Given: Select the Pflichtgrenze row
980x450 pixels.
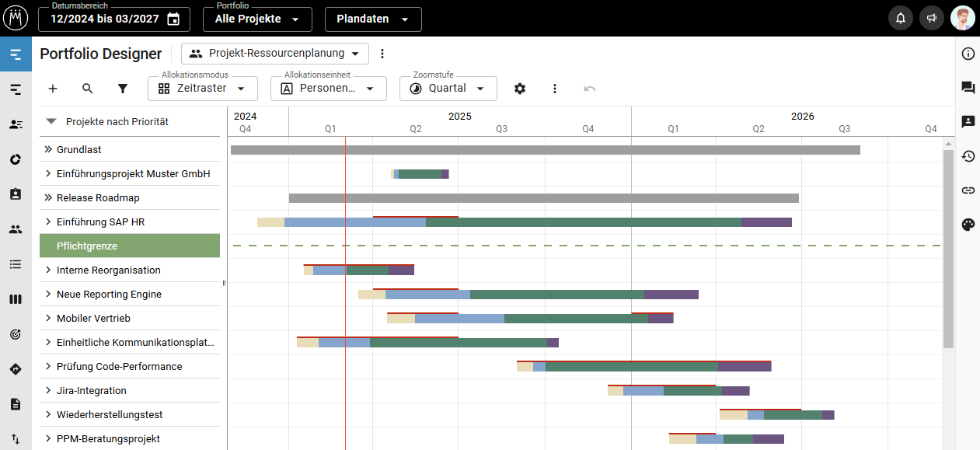Looking at the screenshot, I should [x=130, y=246].
